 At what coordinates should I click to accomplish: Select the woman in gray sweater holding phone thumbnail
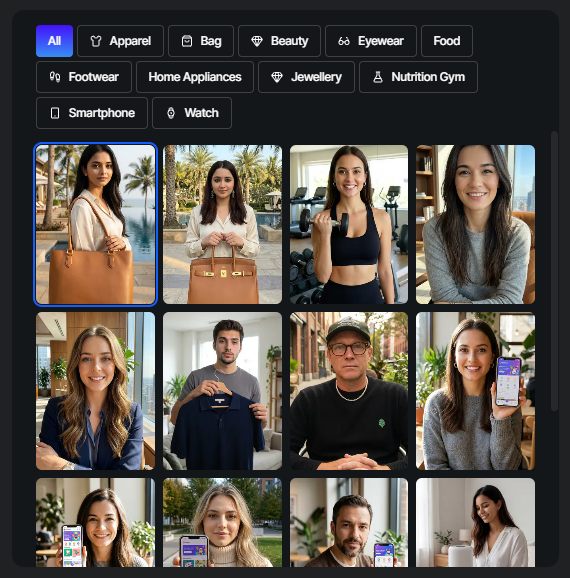click(475, 391)
